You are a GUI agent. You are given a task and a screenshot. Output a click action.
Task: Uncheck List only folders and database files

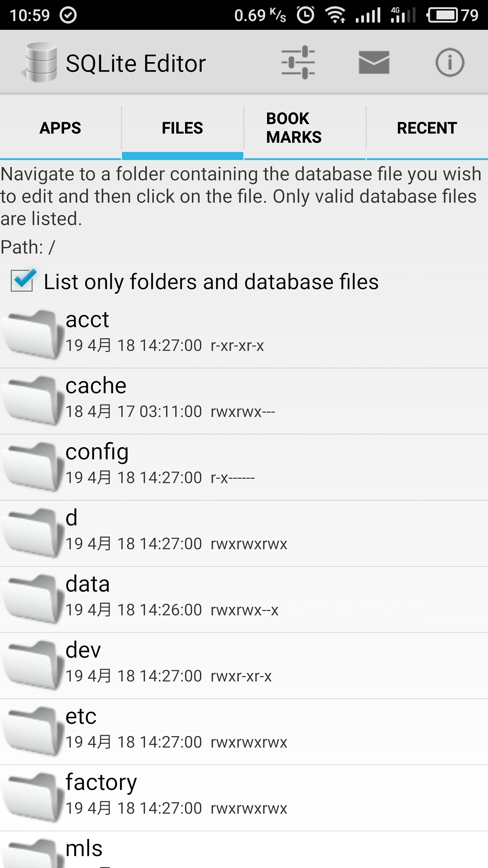point(22,281)
